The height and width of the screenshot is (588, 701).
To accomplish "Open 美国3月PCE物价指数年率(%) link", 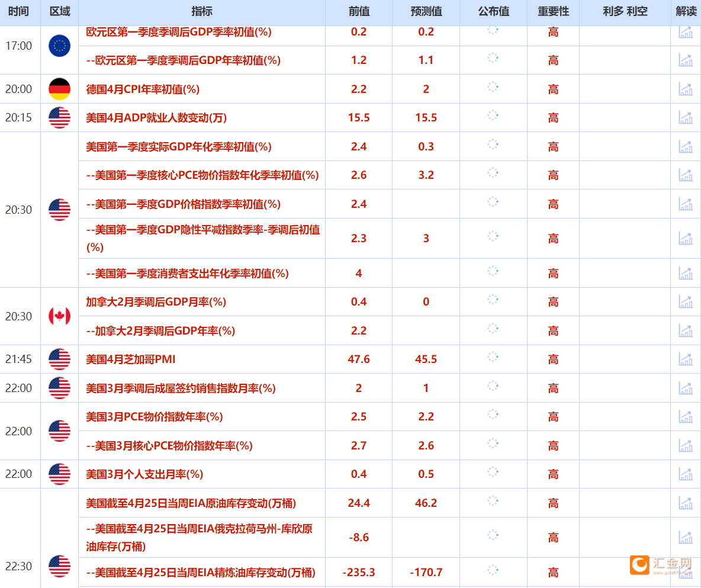I will click(155, 417).
